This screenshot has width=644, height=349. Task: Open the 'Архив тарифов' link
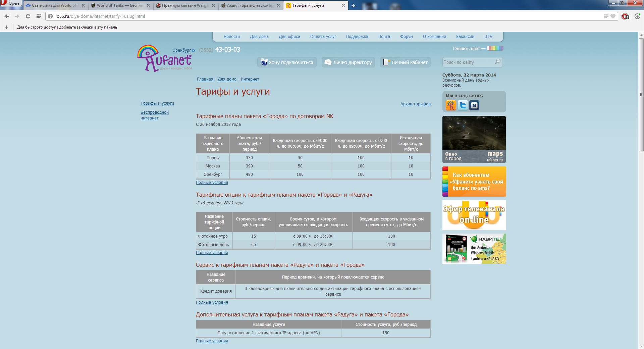pyautogui.click(x=415, y=104)
